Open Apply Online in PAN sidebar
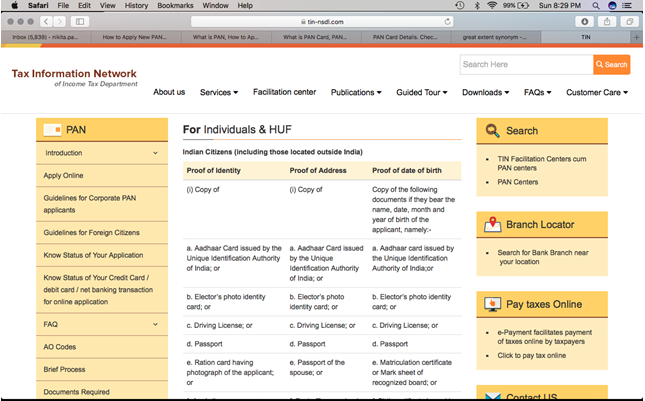This screenshot has height=401, width=645. (x=63, y=176)
